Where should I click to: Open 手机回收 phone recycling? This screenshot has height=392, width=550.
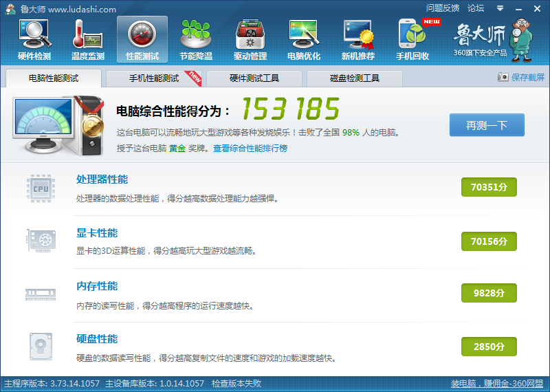pyautogui.click(x=412, y=40)
